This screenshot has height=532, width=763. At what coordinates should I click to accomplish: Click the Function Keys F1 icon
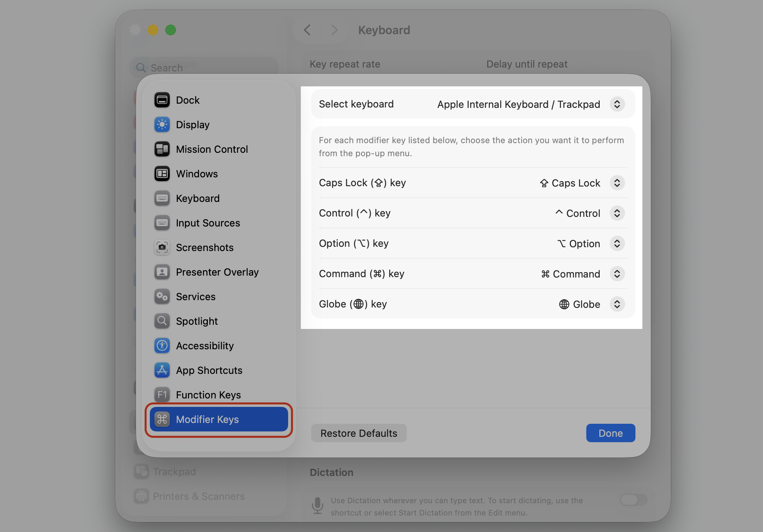coord(162,395)
